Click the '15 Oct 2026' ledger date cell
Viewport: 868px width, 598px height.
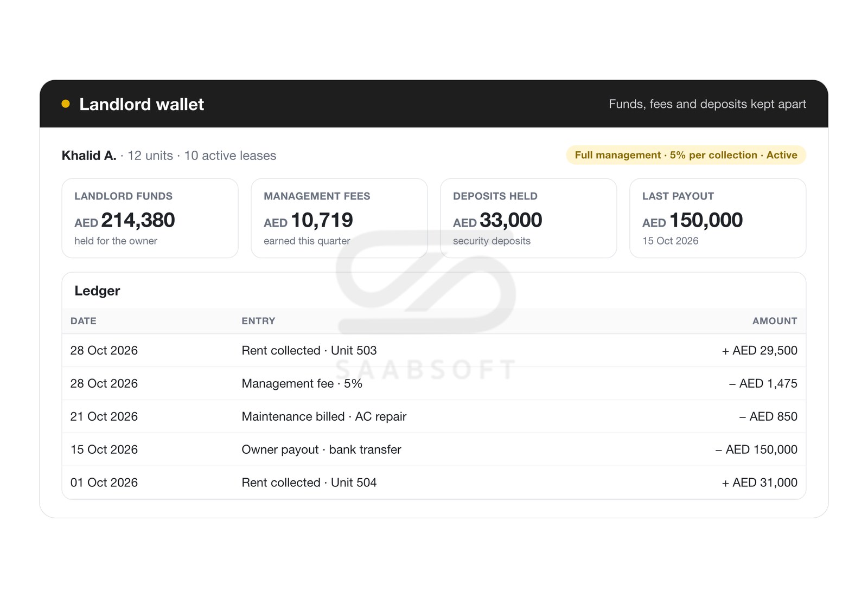pos(104,449)
